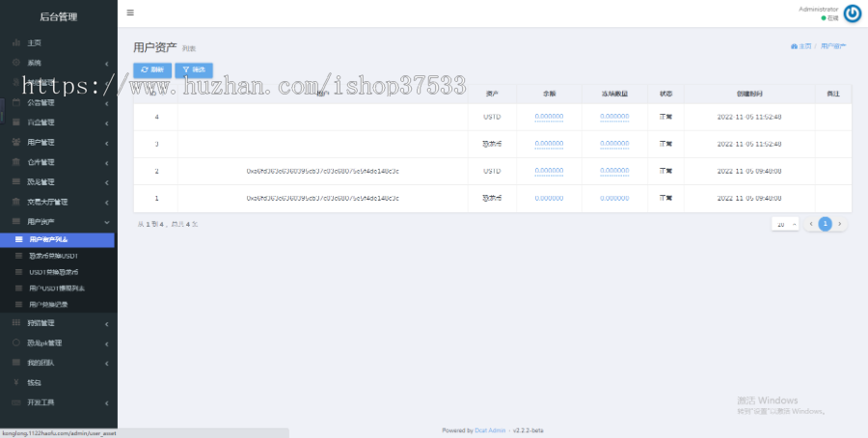
Task: Expand the 用户管理 sidebar menu
Action: click(59, 143)
